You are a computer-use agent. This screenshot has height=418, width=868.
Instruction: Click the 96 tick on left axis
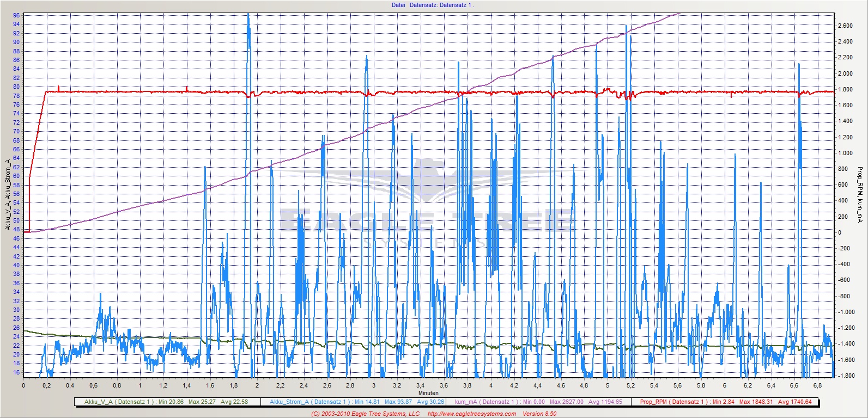(16, 15)
